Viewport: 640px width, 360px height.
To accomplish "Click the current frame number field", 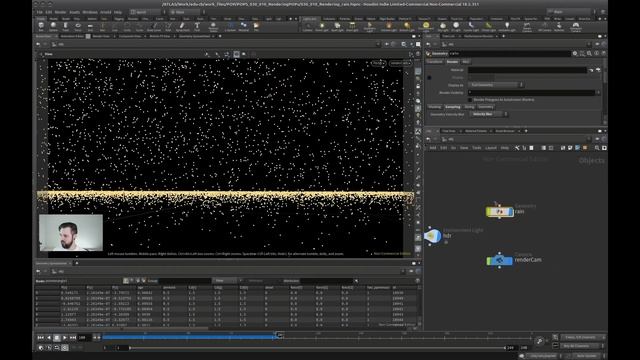I will tap(85, 338).
